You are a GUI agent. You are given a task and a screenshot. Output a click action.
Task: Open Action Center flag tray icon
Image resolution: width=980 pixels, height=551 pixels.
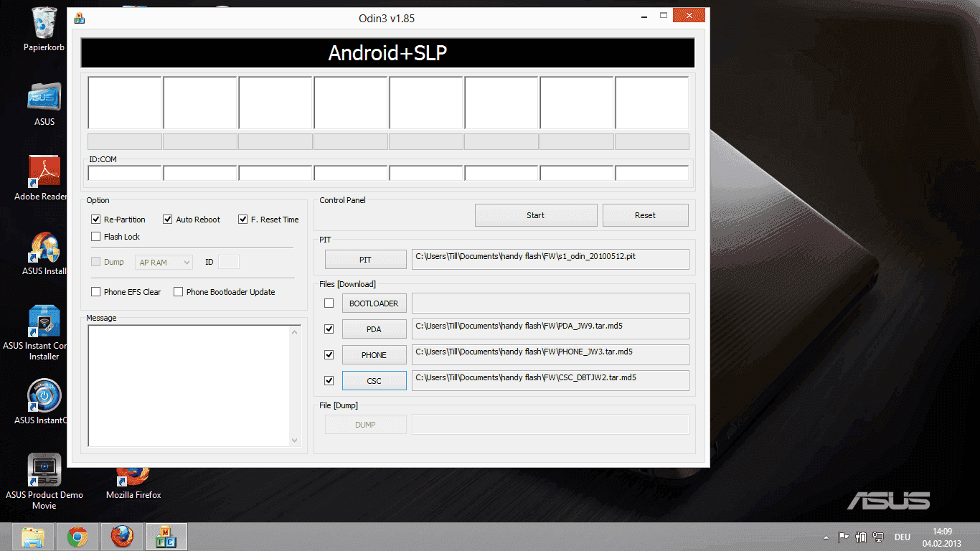tap(844, 537)
